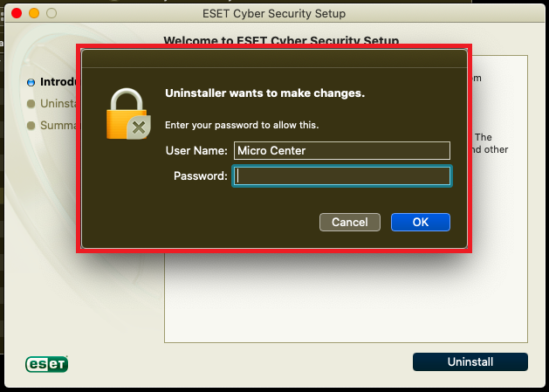Focus the User Name field containing Micro Center
Screen dimensions: 549x392
[342, 151]
